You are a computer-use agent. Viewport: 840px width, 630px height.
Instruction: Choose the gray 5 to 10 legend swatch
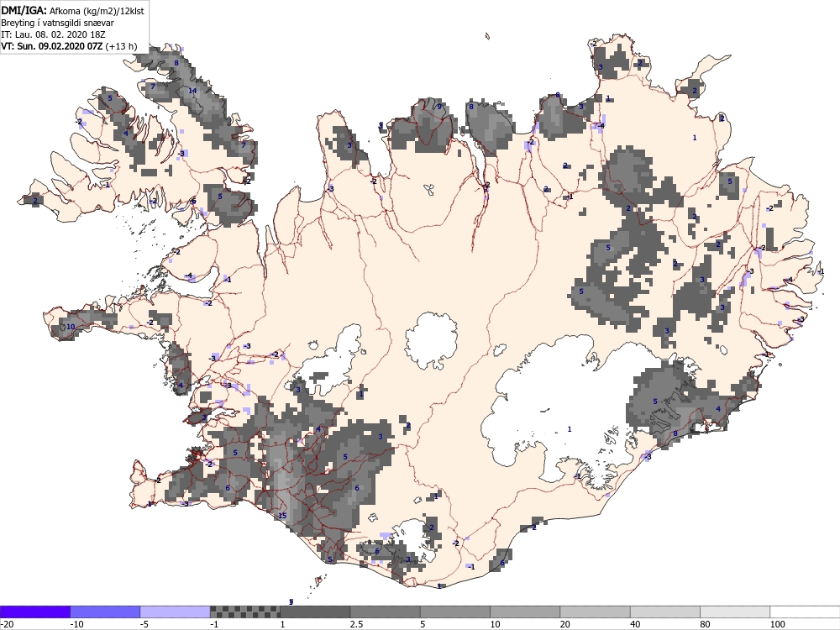455,612
